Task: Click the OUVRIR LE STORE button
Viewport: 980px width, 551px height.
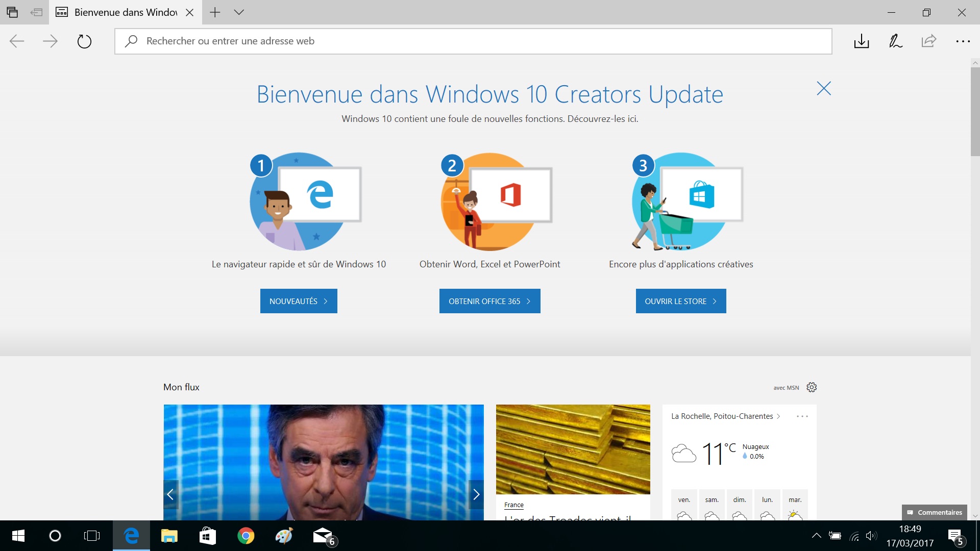Action: click(680, 301)
